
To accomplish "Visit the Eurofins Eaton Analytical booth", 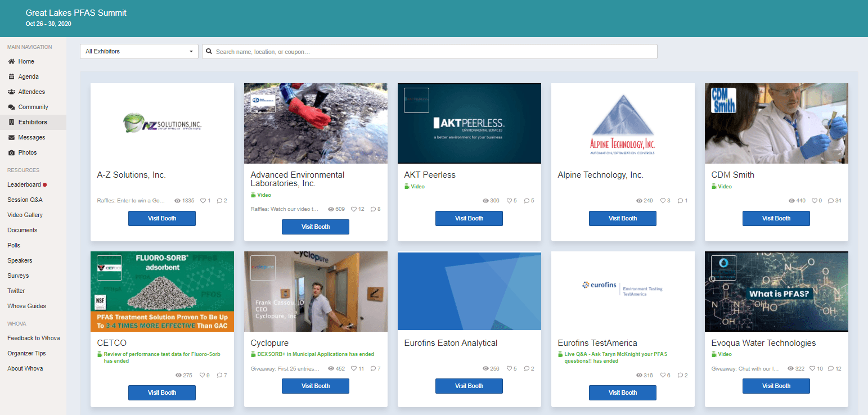I will 469,386.
